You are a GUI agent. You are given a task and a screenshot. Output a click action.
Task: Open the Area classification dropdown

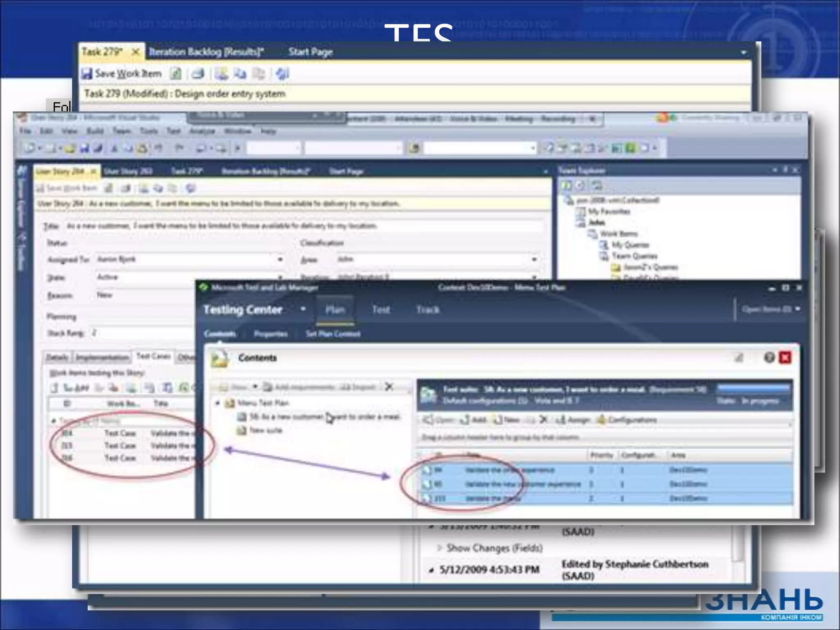coord(534,260)
